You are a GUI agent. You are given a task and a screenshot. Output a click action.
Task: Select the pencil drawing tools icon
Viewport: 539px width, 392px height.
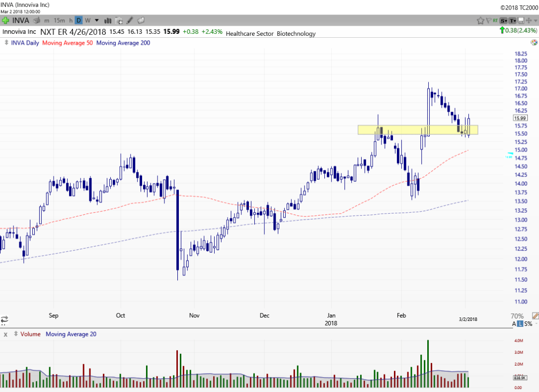click(x=130, y=20)
